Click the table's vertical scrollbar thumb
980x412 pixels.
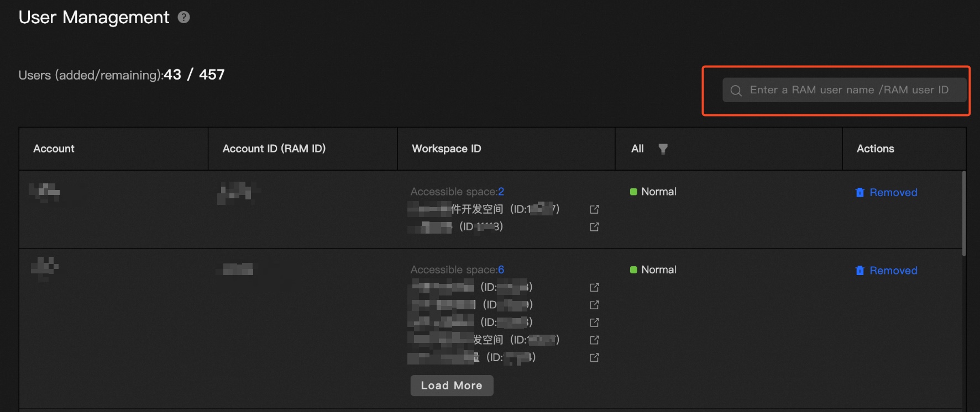tap(964, 214)
